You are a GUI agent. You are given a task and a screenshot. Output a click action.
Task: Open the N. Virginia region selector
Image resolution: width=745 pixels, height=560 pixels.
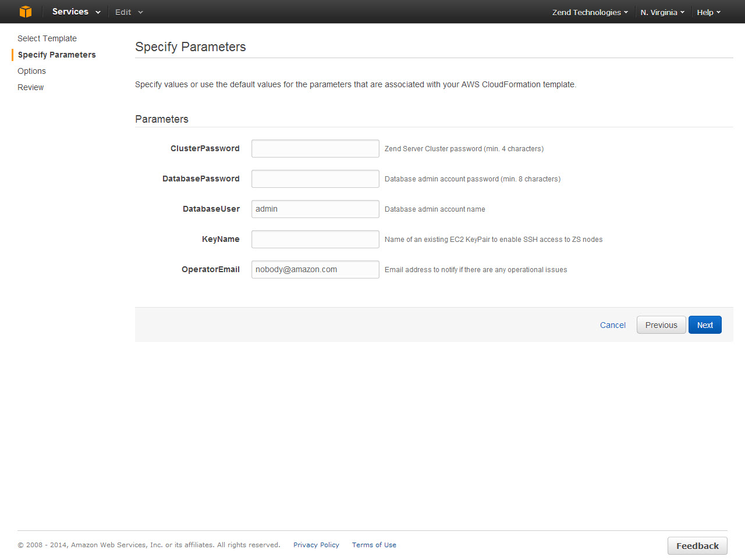pyautogui.click(x=662, y=12)
